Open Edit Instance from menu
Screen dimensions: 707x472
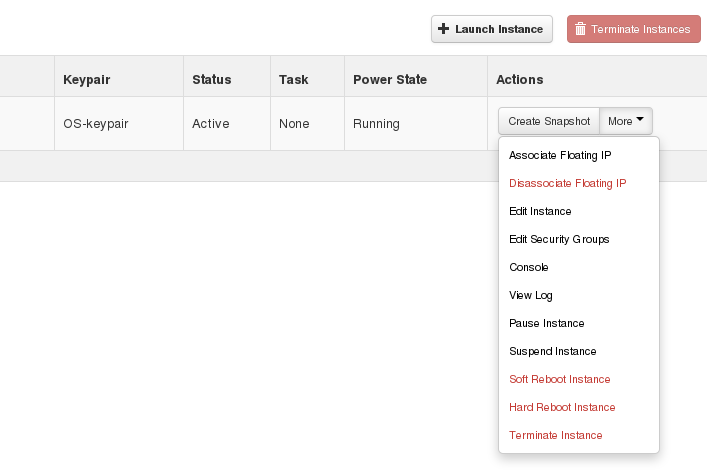pyautogui.click(x=540, y=212)
